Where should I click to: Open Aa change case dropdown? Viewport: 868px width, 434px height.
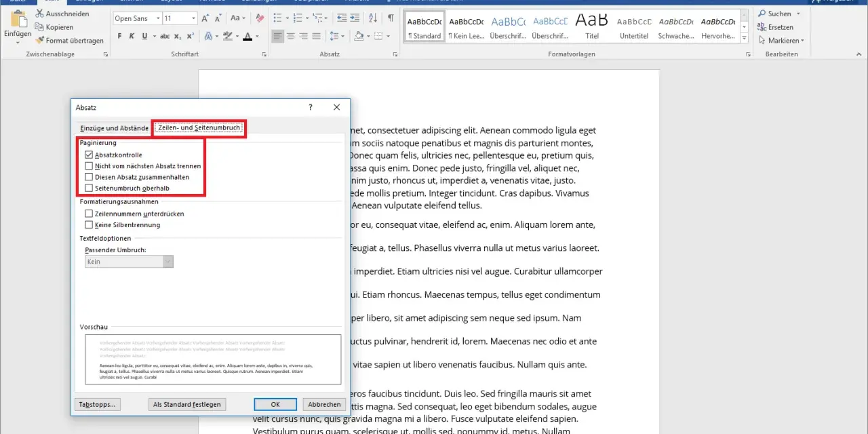click(238, 18)
